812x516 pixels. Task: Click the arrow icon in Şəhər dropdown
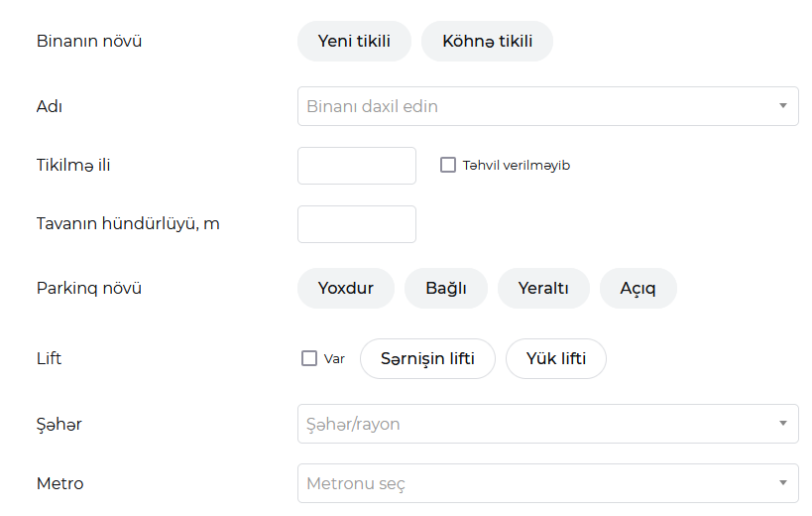[783, 424]
